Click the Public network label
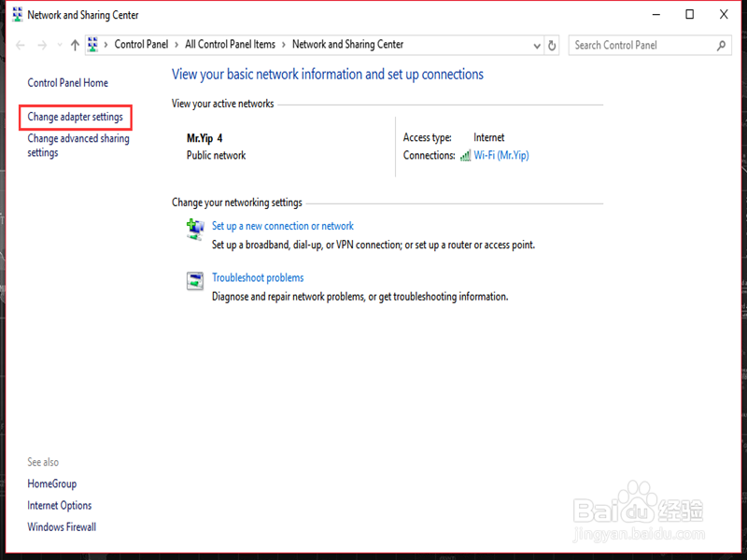Screen dimensions: 747x560 [217, 155]
